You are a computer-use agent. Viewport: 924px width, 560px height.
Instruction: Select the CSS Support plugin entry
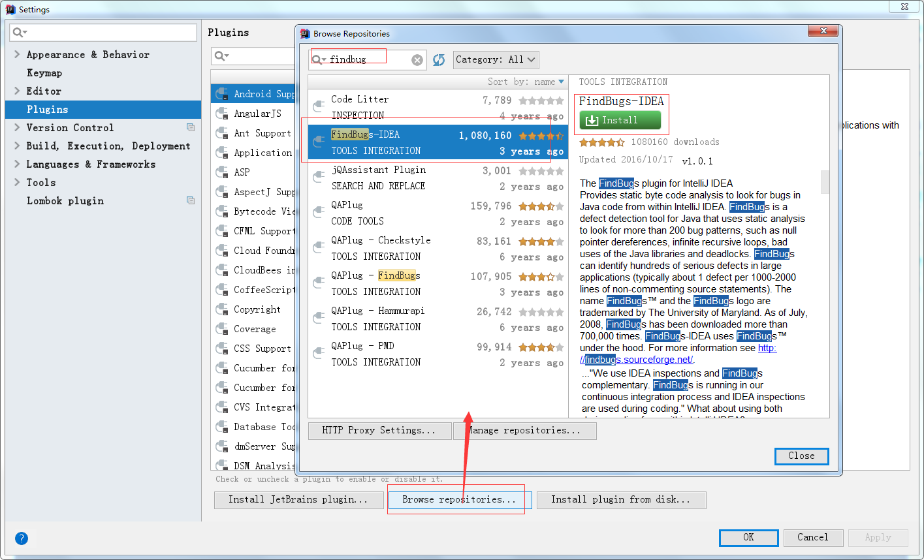(253, 349)
